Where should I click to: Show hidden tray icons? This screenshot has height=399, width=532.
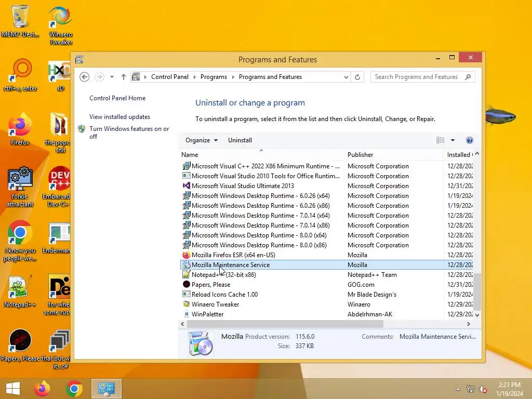[x=458, y=389]
